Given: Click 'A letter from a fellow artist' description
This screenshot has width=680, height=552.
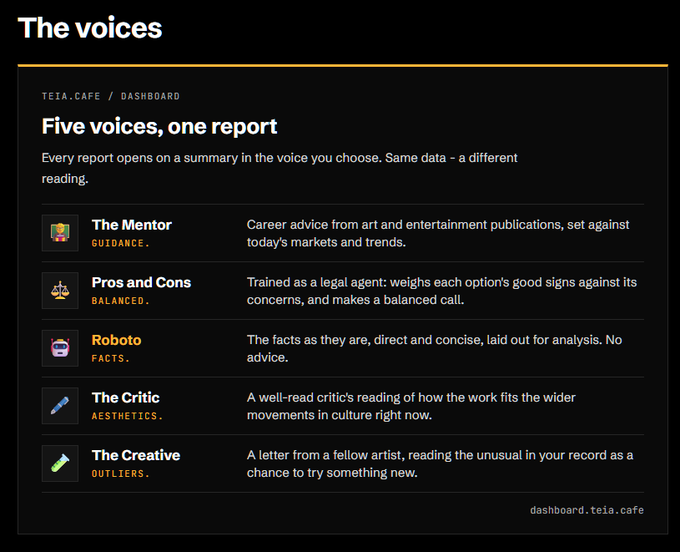Looking at the screenshot, I should pyautogui.click(x=440, y=464).
